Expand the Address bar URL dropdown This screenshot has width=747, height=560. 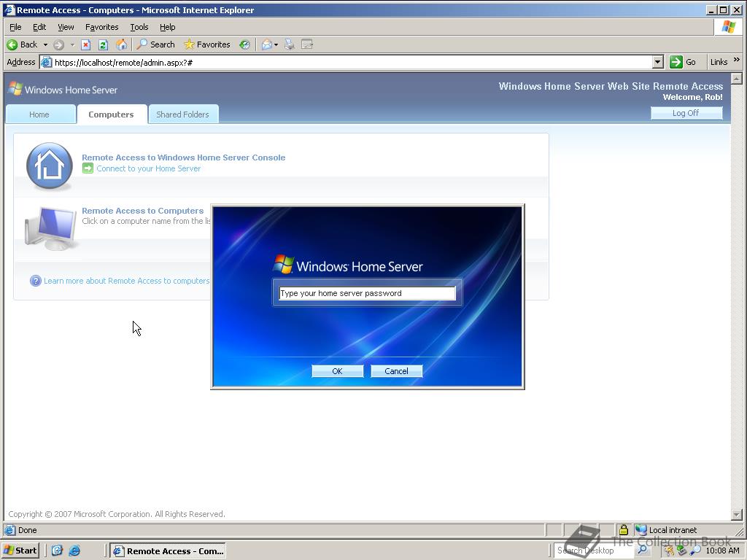click(x=658, y=63)
